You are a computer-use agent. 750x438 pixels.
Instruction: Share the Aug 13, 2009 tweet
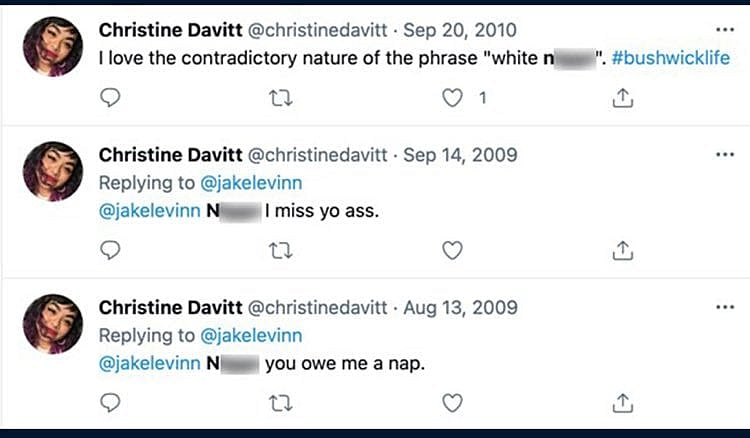[621, 402]
